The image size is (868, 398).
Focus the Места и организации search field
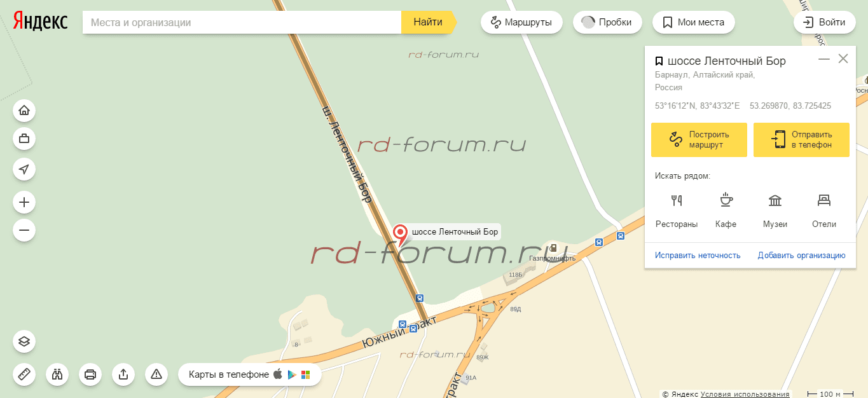242,22
